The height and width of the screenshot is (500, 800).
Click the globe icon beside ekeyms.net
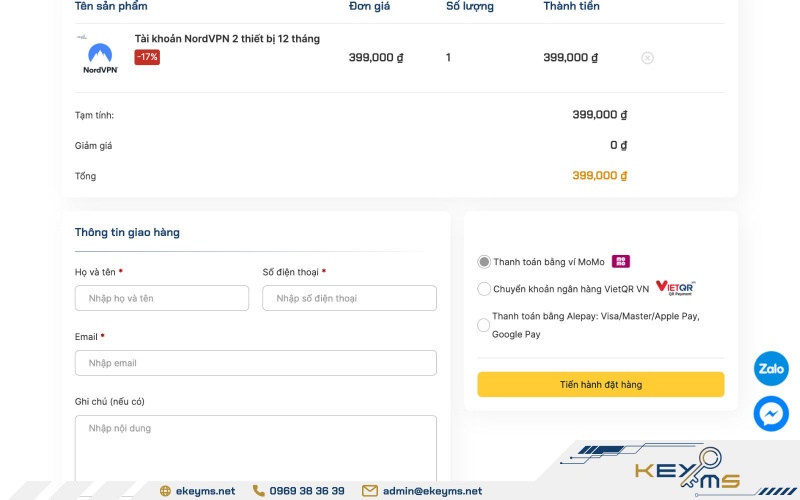coord(165,491)
